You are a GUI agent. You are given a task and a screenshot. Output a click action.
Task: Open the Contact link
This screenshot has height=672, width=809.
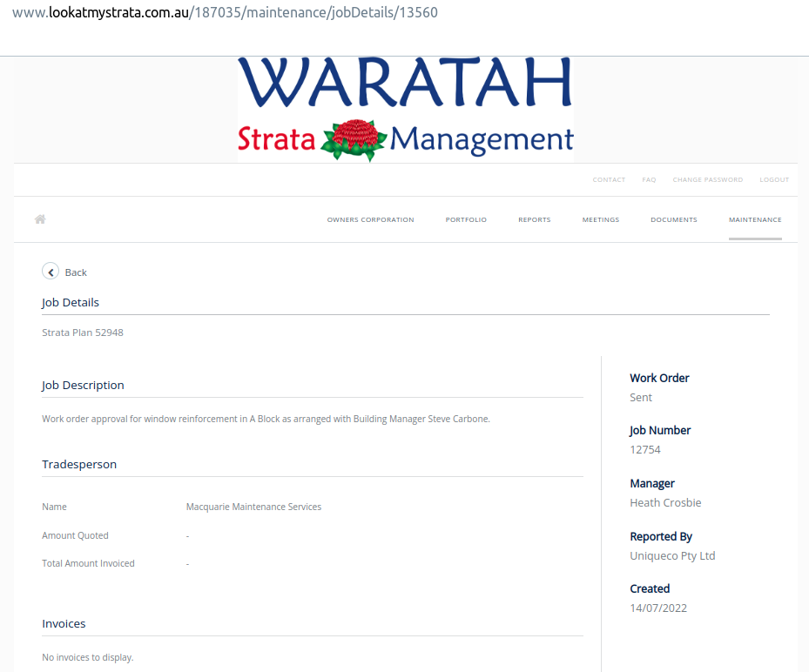pos(609,179)
